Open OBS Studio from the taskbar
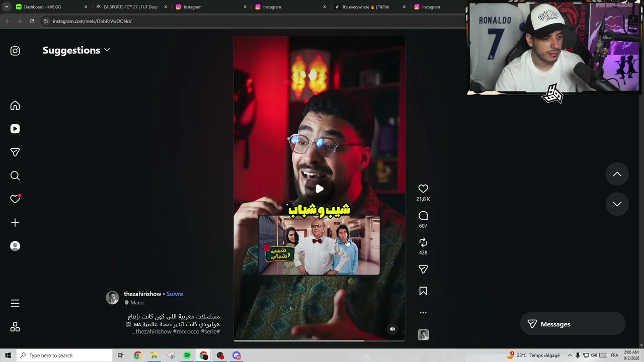644x362 pixels. pos(220,355)
